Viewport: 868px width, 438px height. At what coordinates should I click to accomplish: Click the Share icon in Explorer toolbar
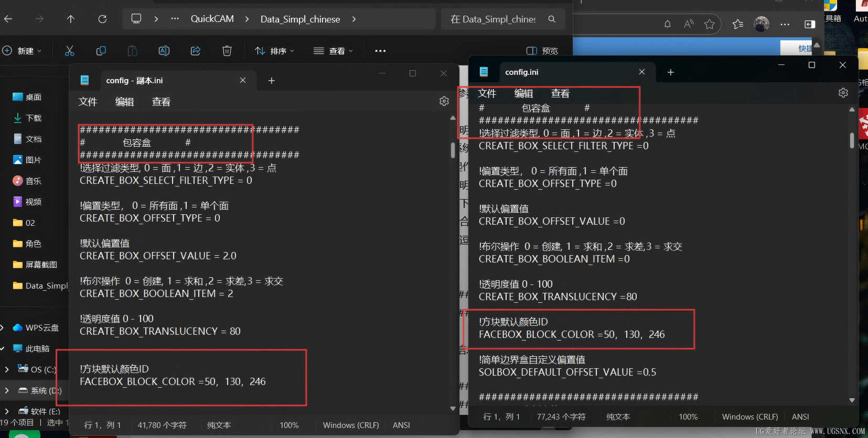[x=196, y=51]
